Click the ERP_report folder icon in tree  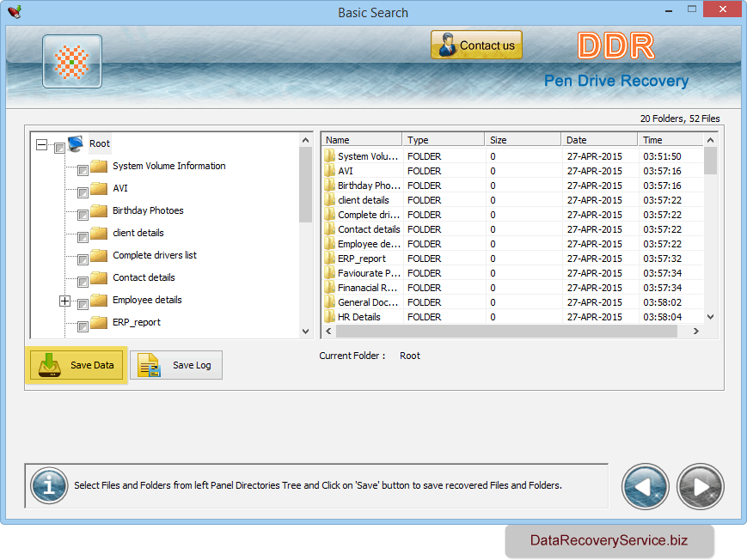(99, 322)
